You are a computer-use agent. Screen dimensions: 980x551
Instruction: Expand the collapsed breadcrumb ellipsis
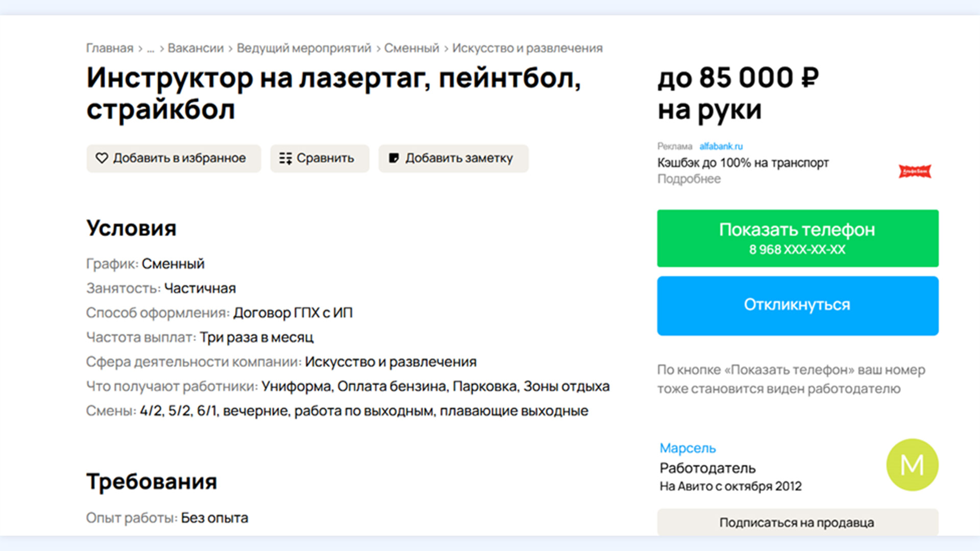151,48
